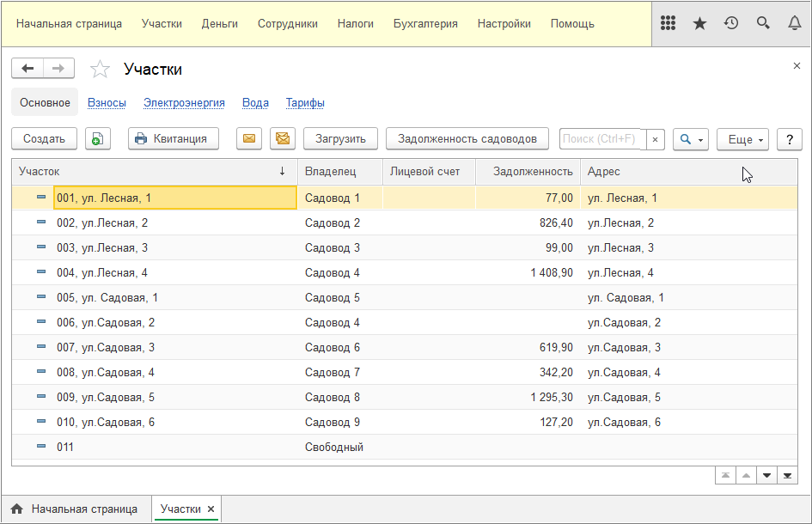The width and height of the screenshot is (812, 524).
Task: Expand the search options magnifier dropdown
Action: 690,139
